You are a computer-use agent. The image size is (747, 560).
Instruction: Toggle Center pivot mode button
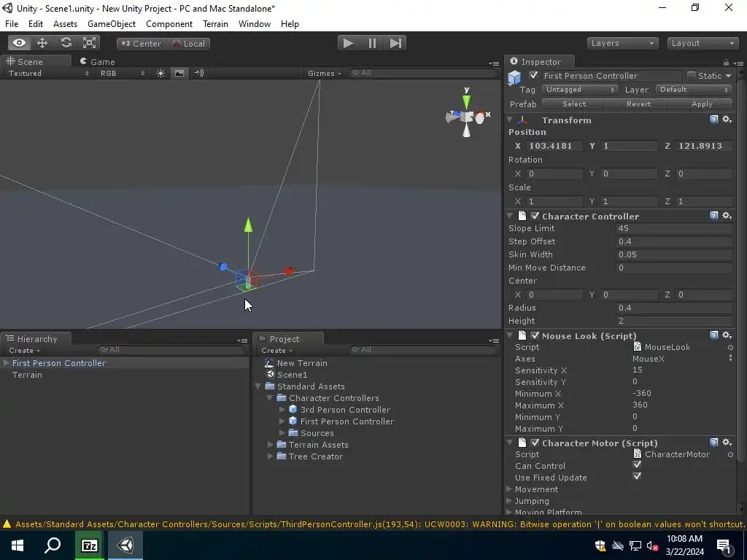pos(141,43)
